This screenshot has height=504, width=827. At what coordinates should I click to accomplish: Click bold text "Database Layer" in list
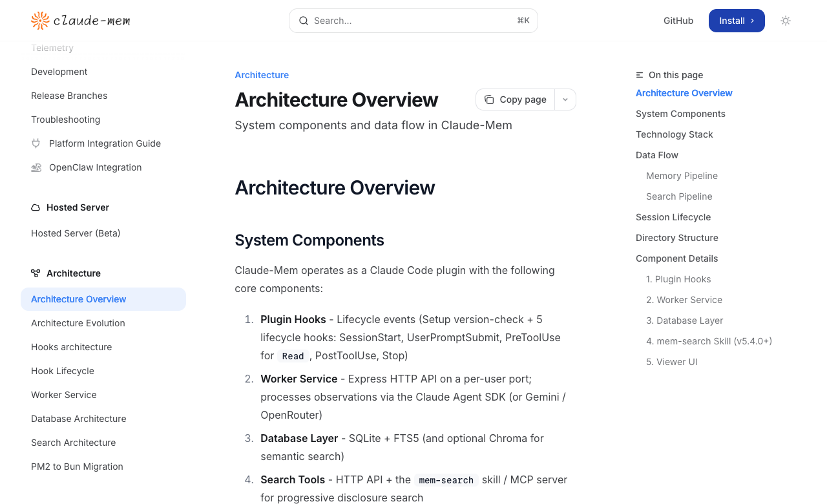(299, 438)
